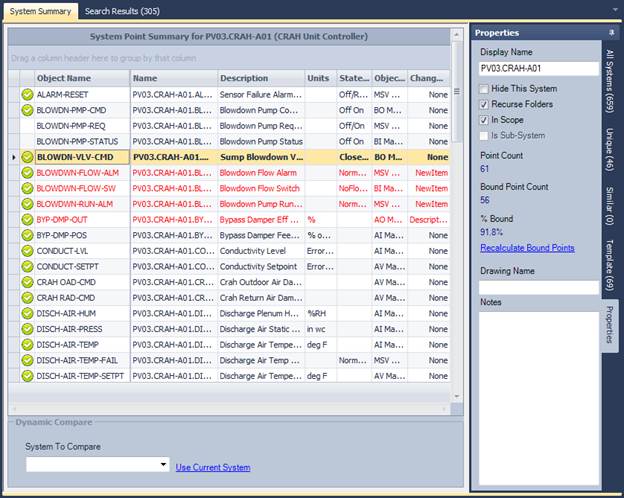
Task: Open the System To Compare dropdown
Action: tap(163, 466)
